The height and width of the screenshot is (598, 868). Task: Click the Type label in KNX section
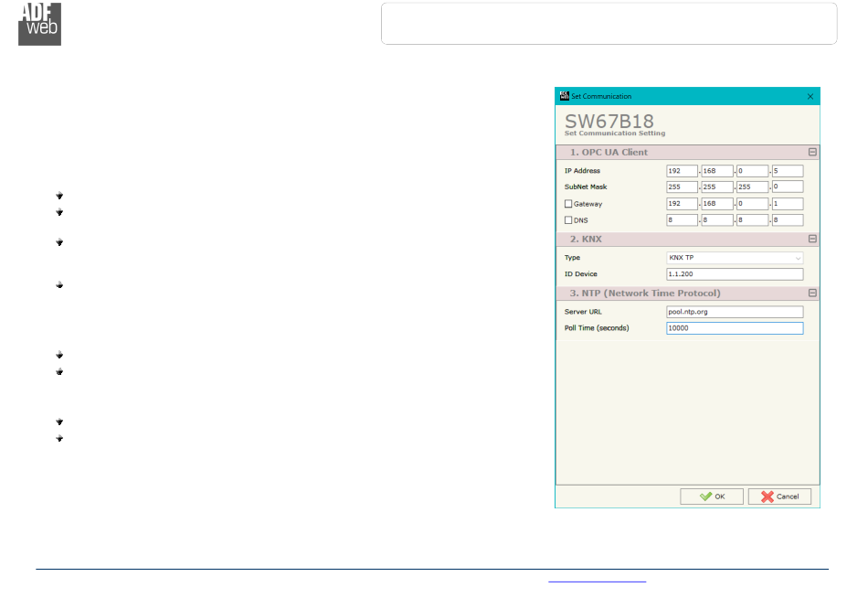tap(572, 258)
